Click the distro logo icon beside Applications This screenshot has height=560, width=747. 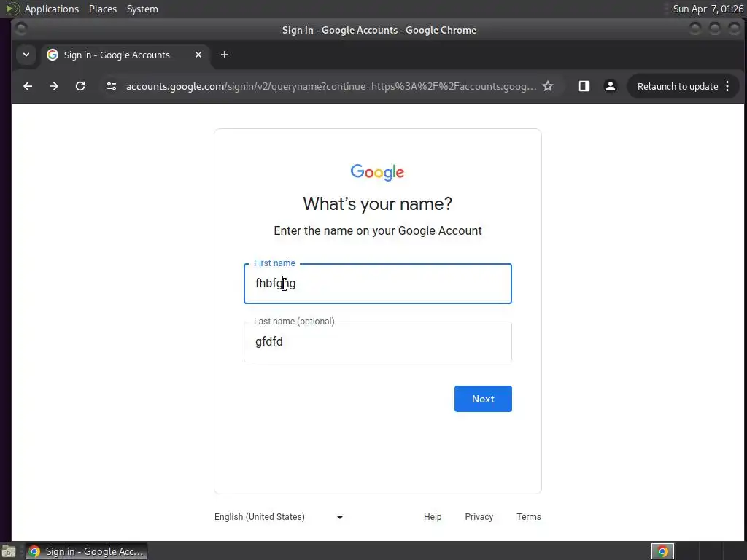point(12,9)
